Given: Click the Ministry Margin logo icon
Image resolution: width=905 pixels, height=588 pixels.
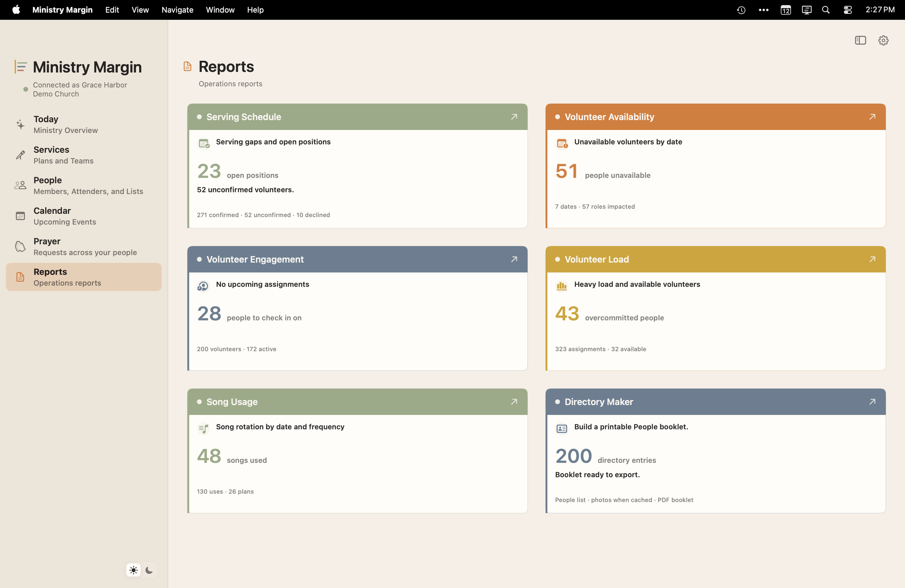Looking at the screenshot, I should tap(21, 67).
